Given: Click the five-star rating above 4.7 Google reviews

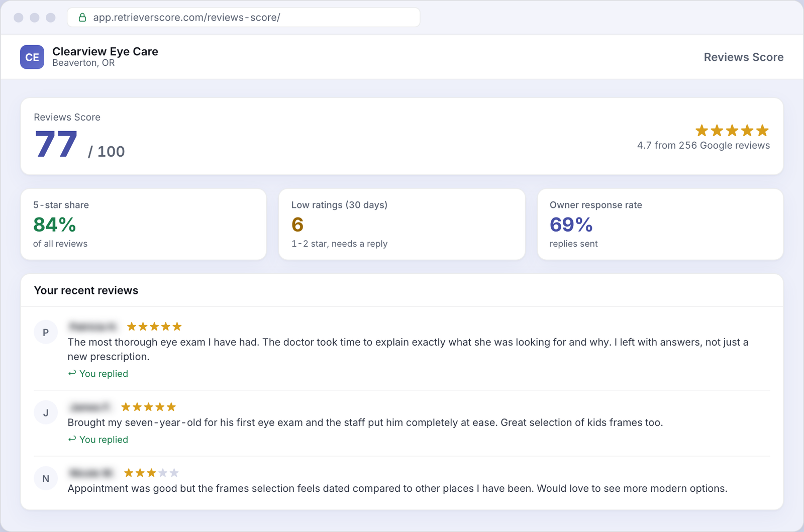Looking at the screenshot, I should click(732, 131).
